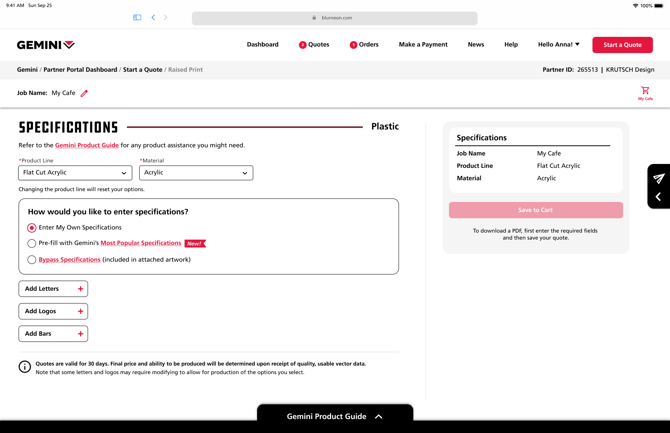670x433 pixels.
Task: Toggle the browser sidebar icon
Action: 137,17
